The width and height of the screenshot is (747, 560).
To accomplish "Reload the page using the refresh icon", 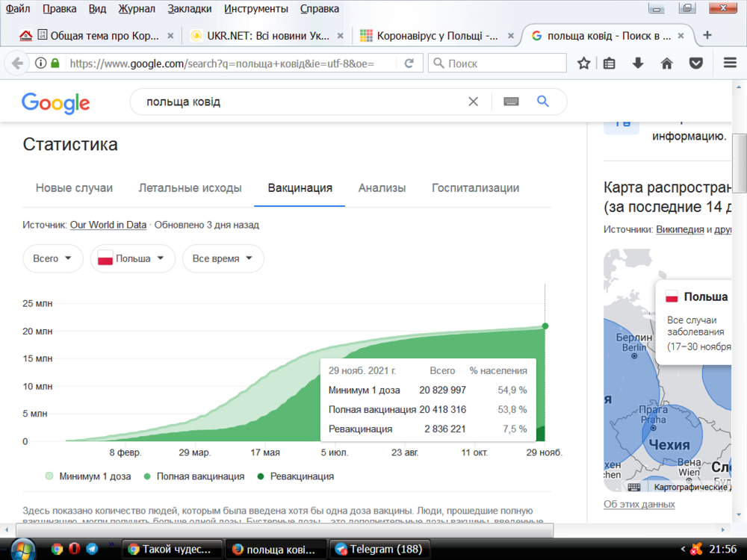I will pos(409,63).
